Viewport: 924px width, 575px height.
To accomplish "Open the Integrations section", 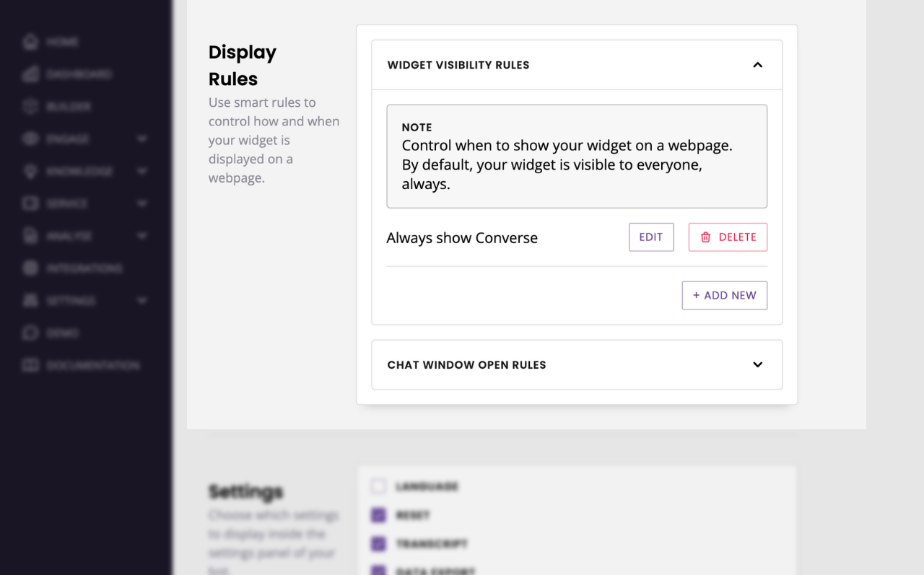I will [29, 268].
